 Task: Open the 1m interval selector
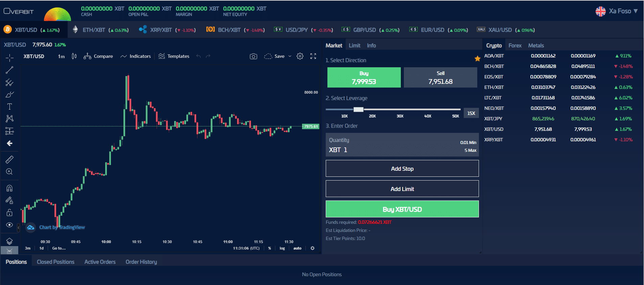point(61,56)
